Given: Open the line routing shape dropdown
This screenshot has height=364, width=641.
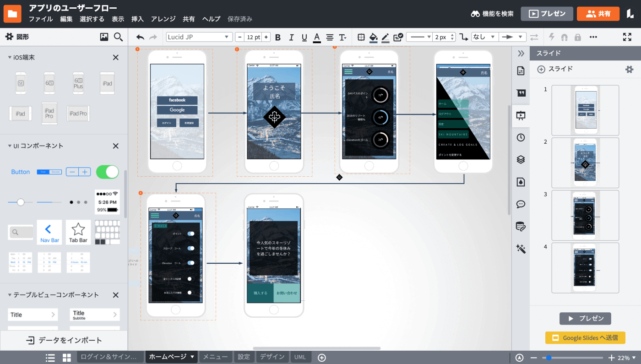Looking at the screenshot, I should coord(464,37).
